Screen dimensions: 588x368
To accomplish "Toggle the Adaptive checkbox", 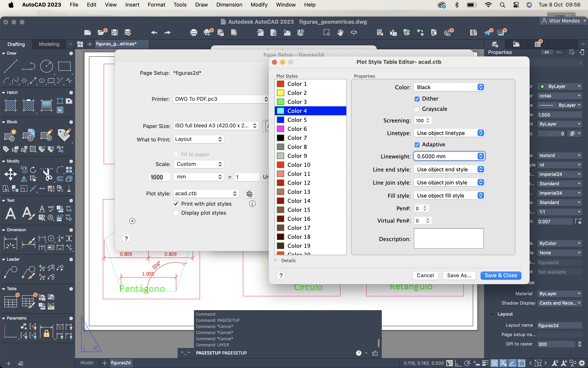I will pyautogui.click(x=417, y=145).
